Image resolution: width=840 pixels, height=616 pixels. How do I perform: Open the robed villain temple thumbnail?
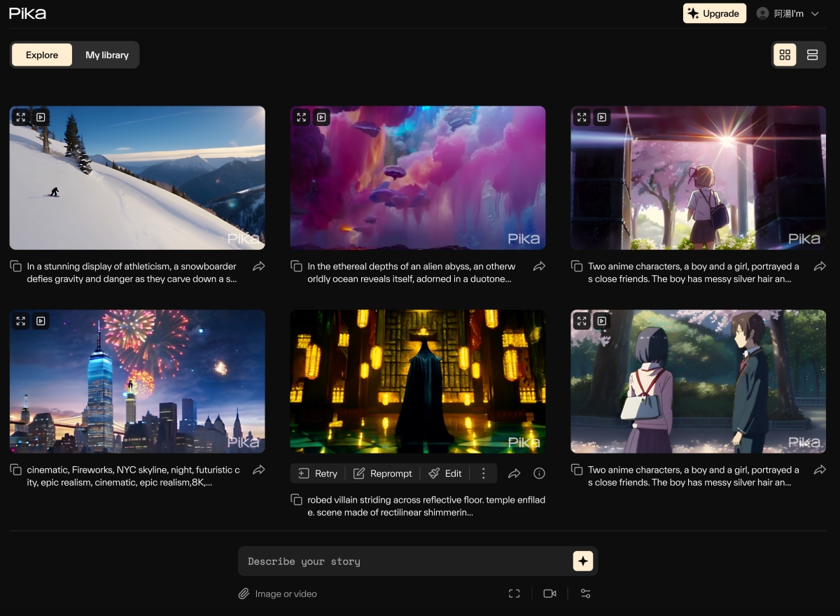click(418, 381)
